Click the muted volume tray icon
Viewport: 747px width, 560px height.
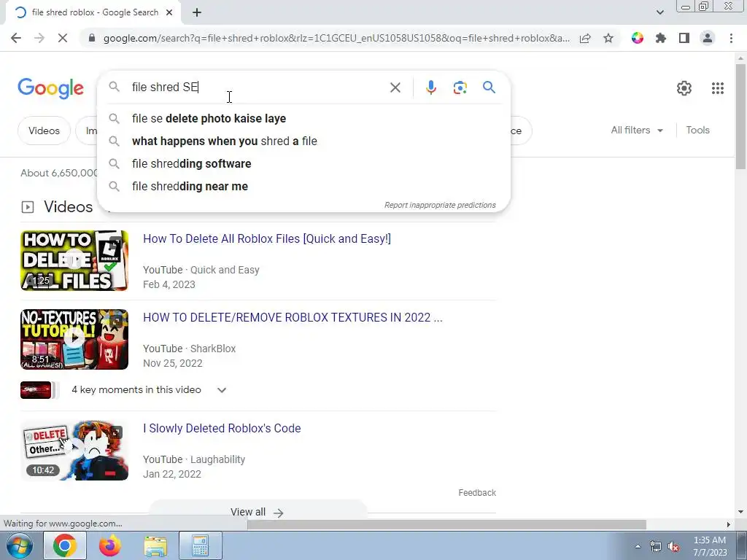click(673, 547)
